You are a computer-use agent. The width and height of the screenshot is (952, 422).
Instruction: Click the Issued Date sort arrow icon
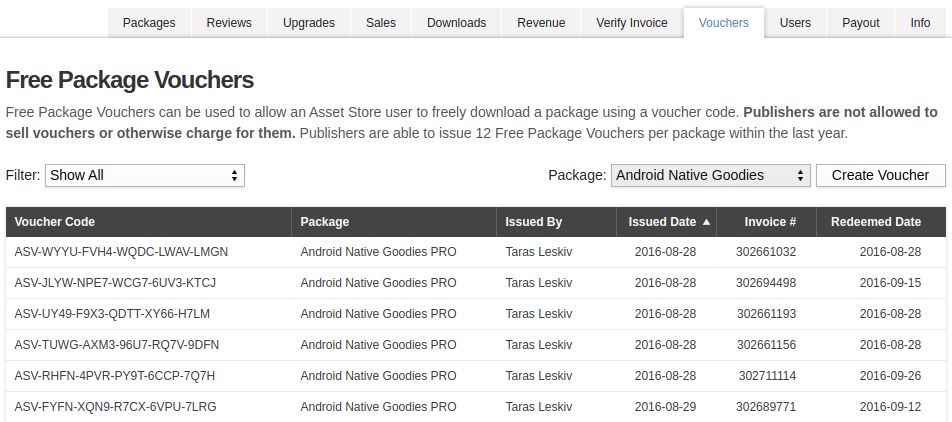[x=706, y=222]
